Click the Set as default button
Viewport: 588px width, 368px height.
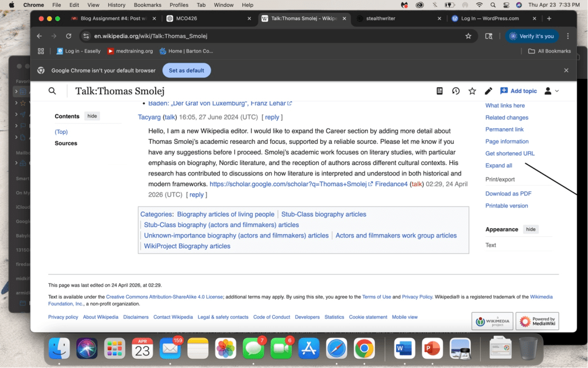[x=187, y=70]
